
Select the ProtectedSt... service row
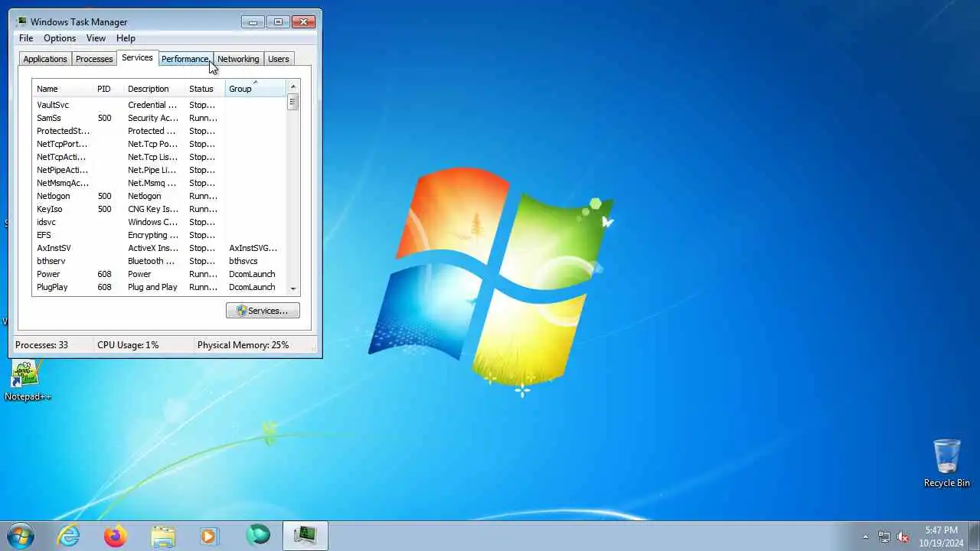158,131
